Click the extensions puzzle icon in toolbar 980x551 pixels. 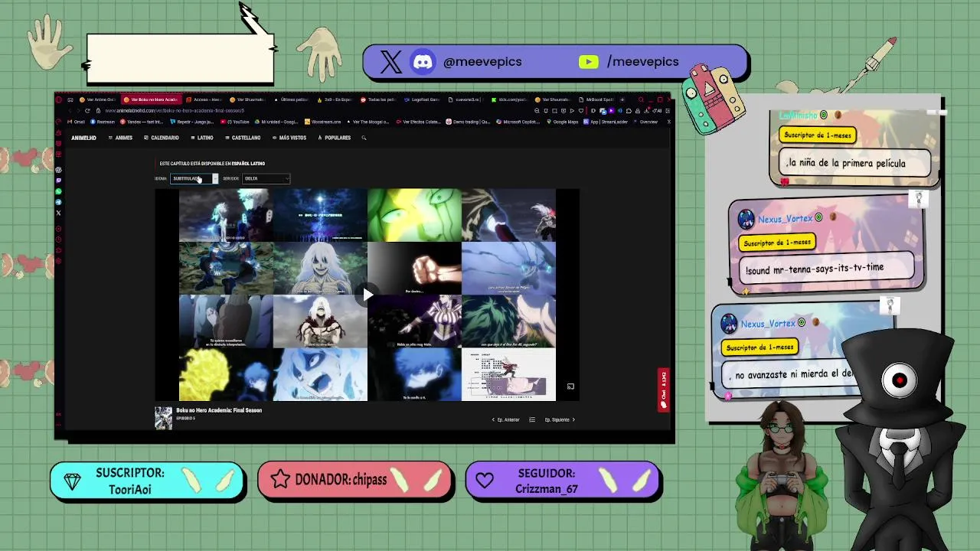click(629, 111)
